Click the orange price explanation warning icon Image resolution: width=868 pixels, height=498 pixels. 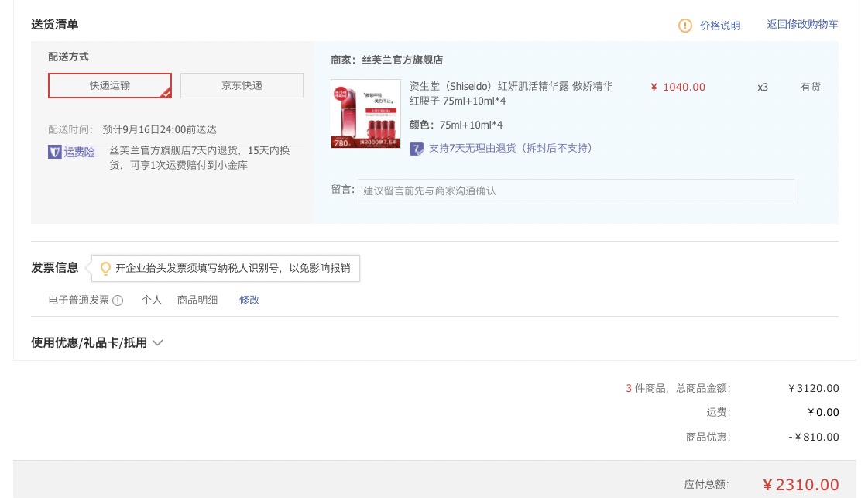click(684, 26)
